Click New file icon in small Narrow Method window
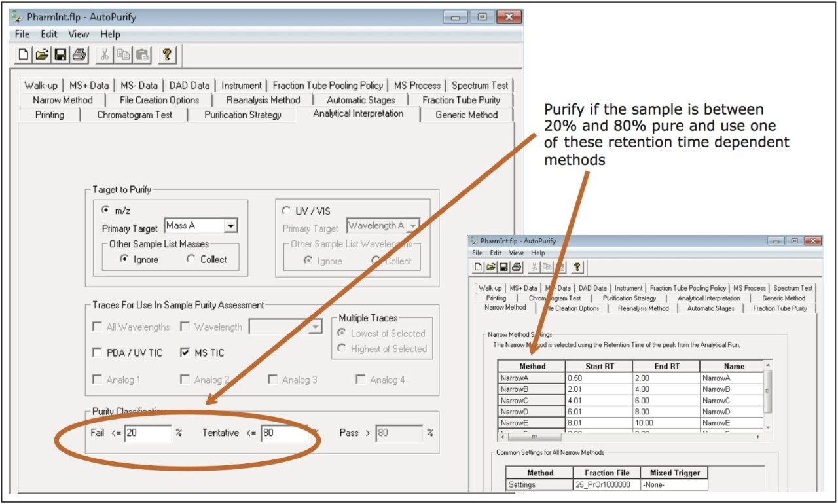This screenshot has height=504, width=838. coord(479,267)
